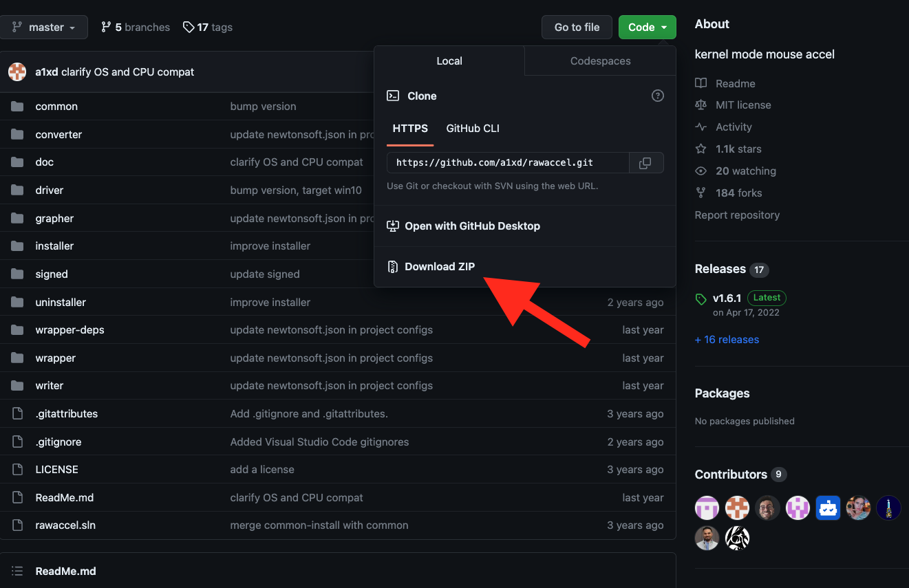
Task: Click Report repository
Action: click(737, 215)
